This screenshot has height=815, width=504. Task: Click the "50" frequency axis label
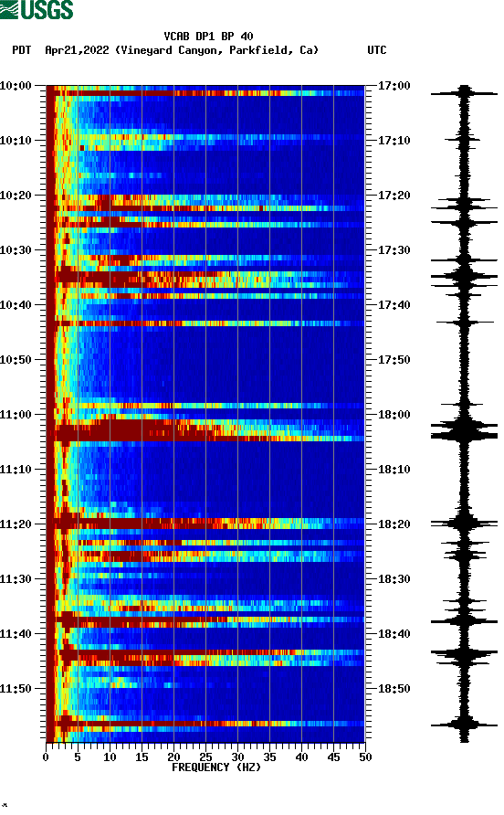click(x=365, y=757)
